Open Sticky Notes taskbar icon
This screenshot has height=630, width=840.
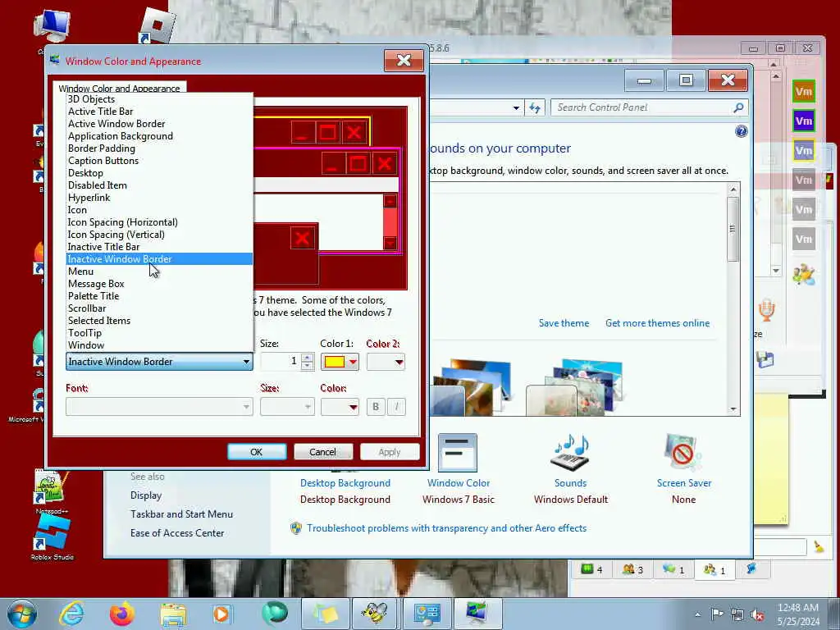(x=326, y=614)
